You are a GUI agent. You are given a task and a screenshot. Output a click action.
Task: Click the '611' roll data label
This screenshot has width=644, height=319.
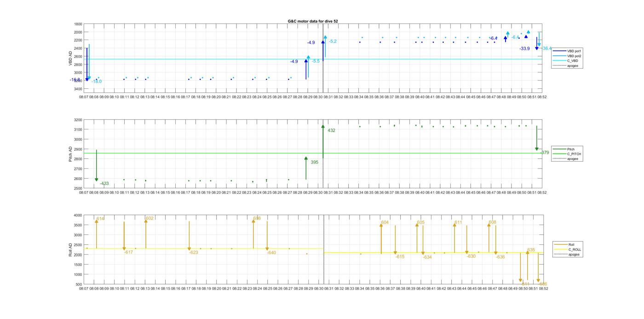click(458, 222)
